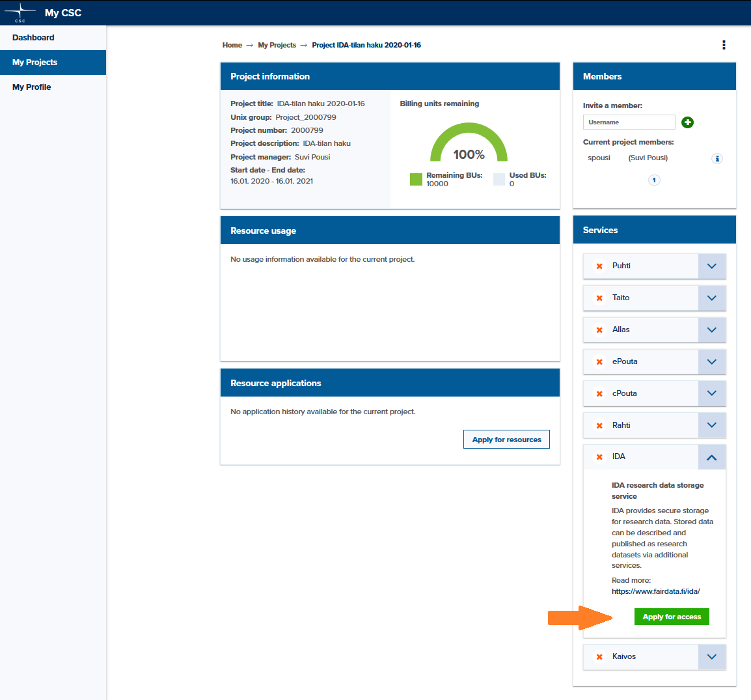Viewport: 751px width, 700px height.
Task: Show info for member spousi
Action: pyautogui.click(x=717, y=159)
